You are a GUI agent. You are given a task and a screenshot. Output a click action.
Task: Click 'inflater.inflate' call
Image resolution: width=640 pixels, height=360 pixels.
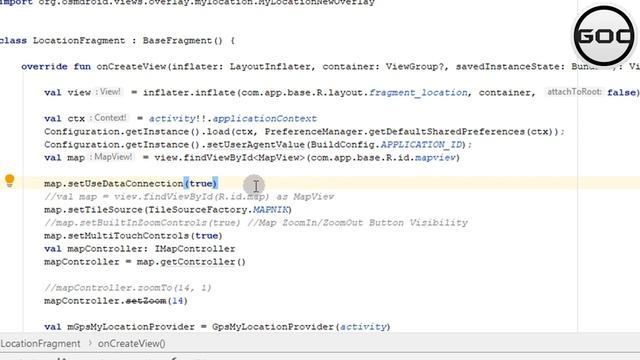tap(189, 93)
